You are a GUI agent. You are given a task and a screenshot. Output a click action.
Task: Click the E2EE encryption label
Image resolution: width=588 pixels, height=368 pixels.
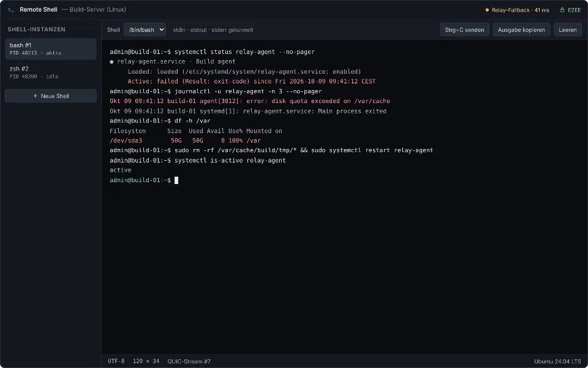click(x=574, y=10)
